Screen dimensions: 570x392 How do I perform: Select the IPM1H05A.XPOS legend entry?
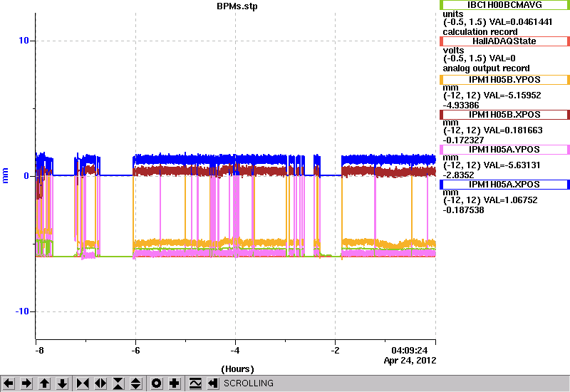click(x=504, y=185)
